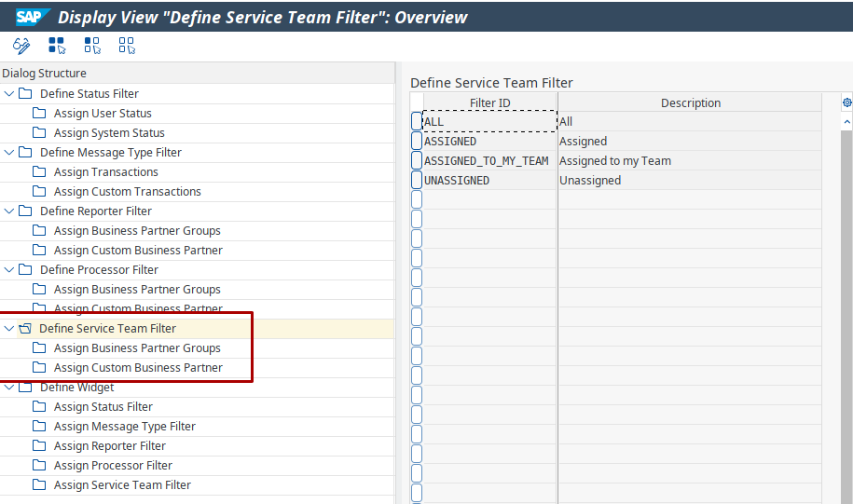This screenshot has width=853, height=504.
Task: Click the open folder icon of Define Service Team Filter
Action: click(25, 329)
